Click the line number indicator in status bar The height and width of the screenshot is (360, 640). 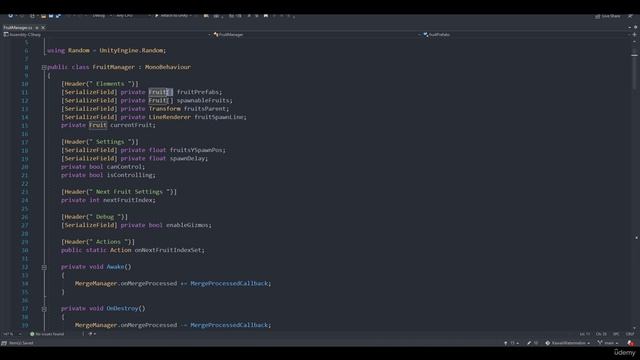coord(584,334)
